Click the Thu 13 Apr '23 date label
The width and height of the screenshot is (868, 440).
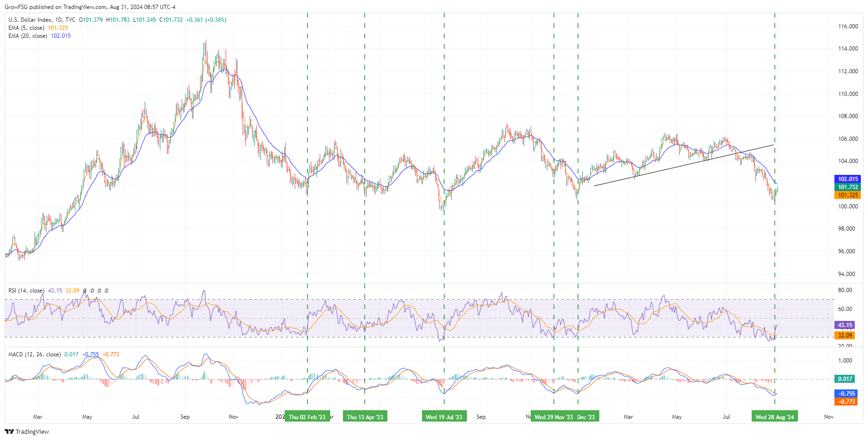(x=365, y=417)
